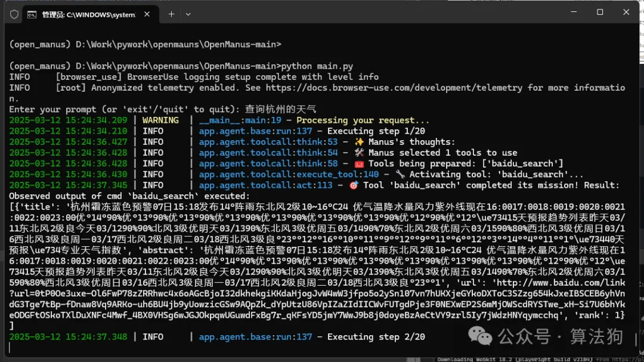Click '__main__:main:19' log source
The width and height of the screenshot is (644, 362).
click(x=240, y=120)
